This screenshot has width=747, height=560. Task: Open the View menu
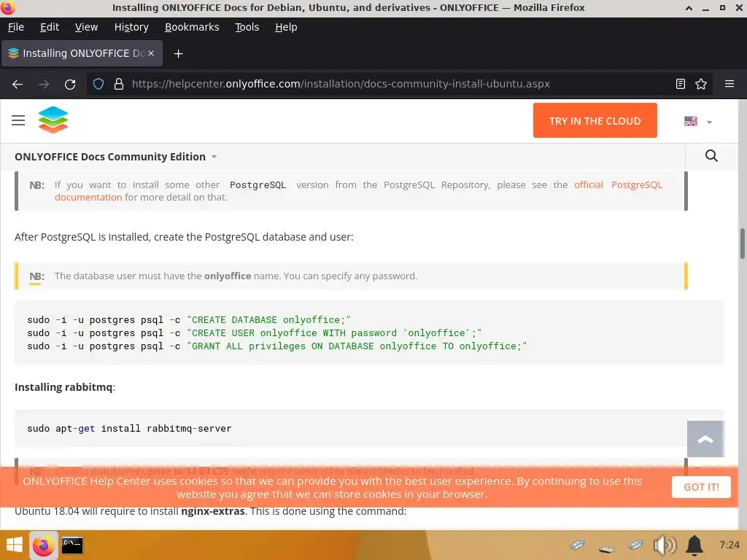[x=86, y=27]
